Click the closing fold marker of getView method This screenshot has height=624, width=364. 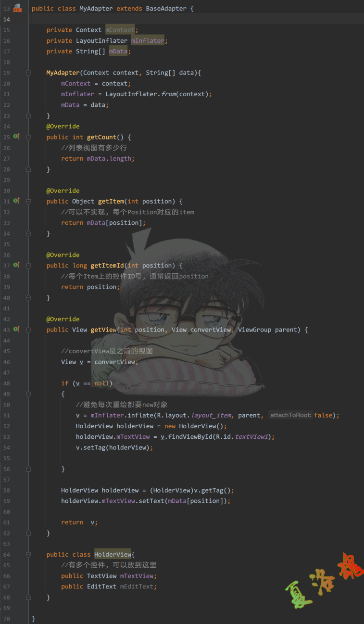click(28, 533)
